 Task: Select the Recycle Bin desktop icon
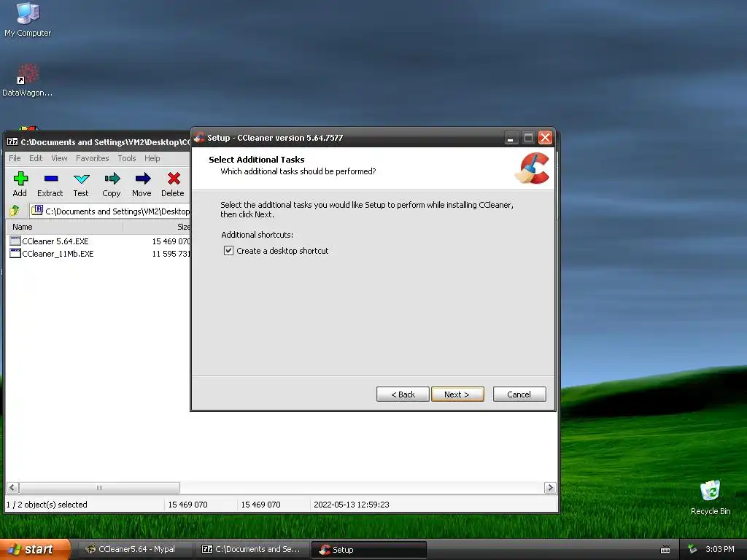[x=711, y=497]
